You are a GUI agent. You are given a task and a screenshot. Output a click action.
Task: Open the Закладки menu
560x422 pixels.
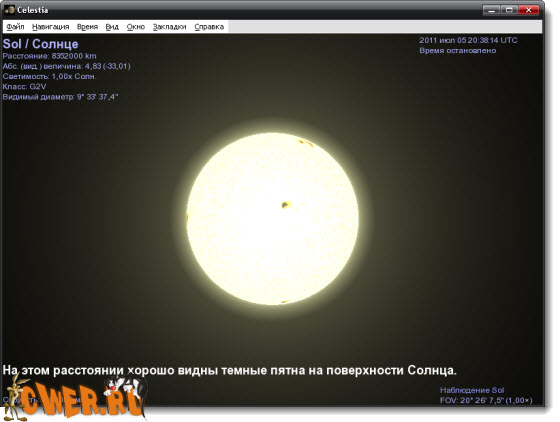pos(170,27)
